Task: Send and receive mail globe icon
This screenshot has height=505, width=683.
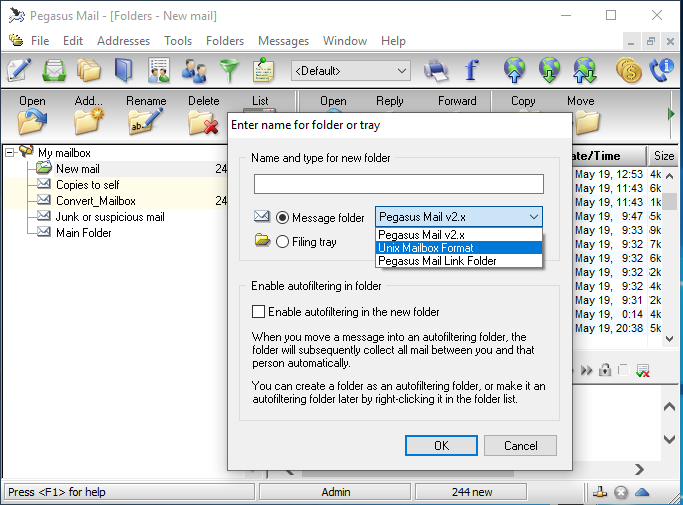Action: coord(585,70)
